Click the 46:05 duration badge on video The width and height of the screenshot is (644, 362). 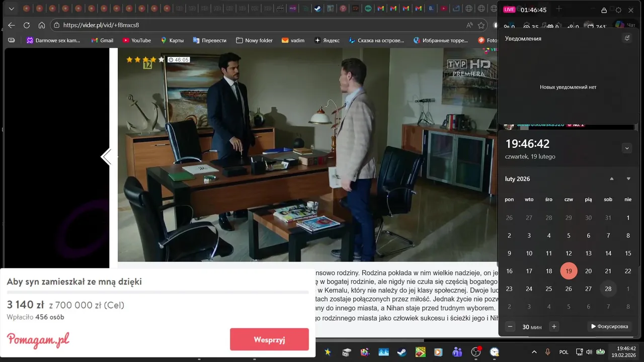179,60
